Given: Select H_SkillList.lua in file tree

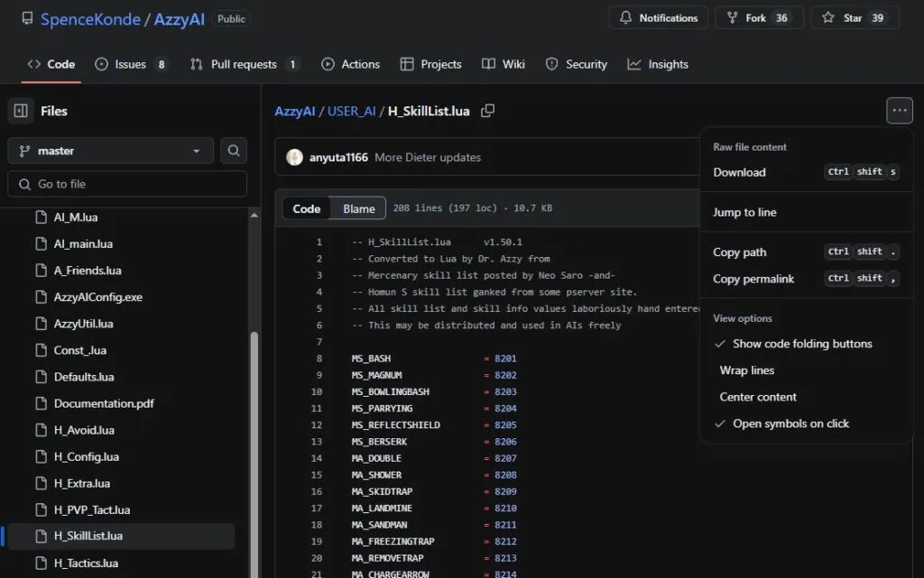Looking at the screenshot, I should [x=123, y=536].
